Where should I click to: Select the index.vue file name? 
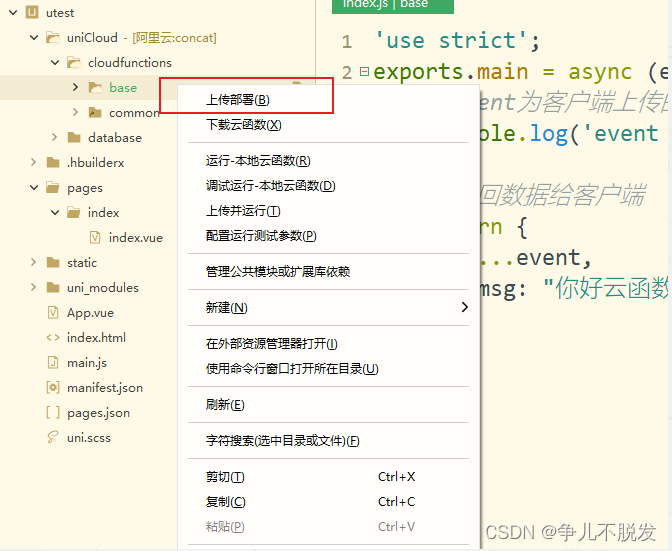136,238
